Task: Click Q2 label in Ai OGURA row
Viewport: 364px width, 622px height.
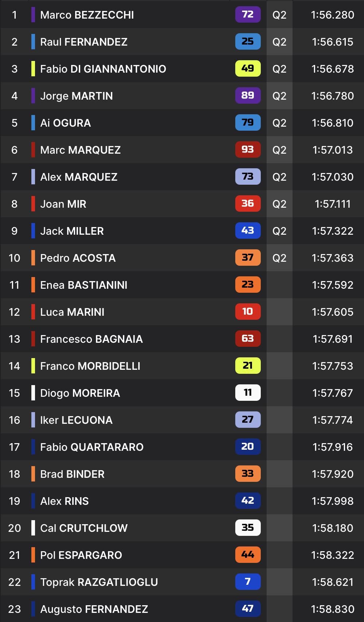Action: point(279,123)
